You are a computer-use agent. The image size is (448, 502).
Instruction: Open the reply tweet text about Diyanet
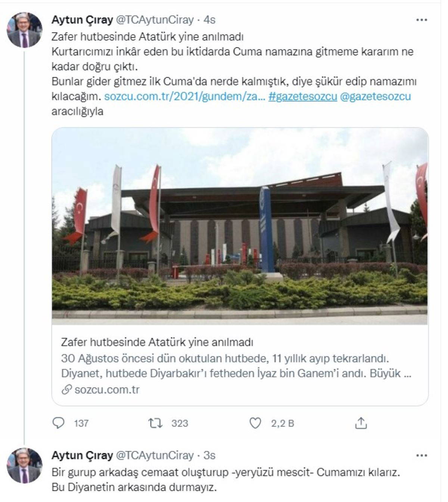pyautogui.click(x=226, y=480)
